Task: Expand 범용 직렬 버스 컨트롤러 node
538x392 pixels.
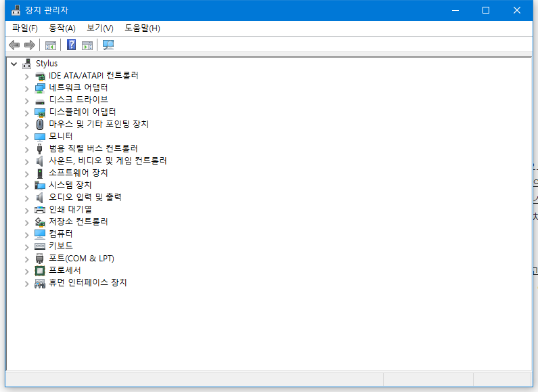Action: point(27,150)
